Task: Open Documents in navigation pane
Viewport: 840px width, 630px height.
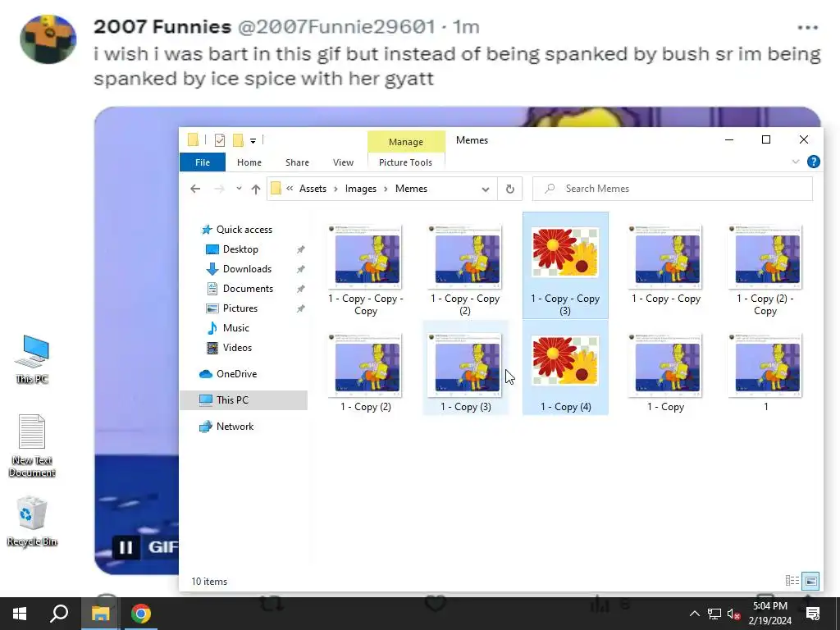Action: pyautogui.click(x=248, y=288)
